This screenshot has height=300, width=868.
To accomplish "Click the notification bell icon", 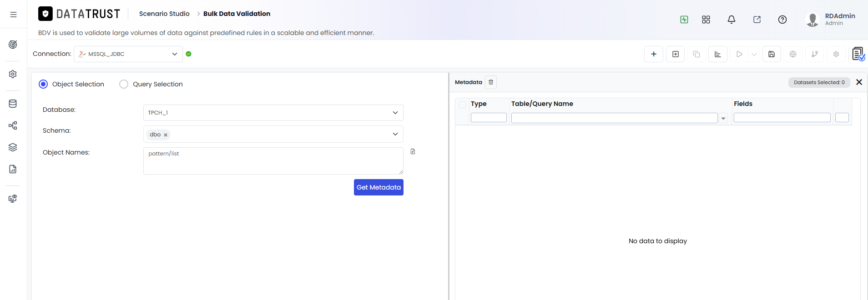I will (x=732, y=20).
